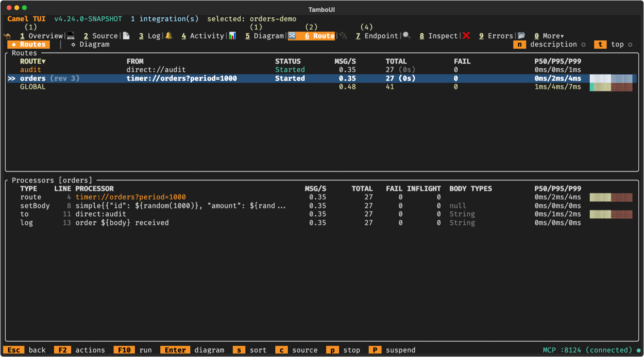Select the Routes sub-tab
Viewport: 644px width, 357px height.
(x=29, y=44)
